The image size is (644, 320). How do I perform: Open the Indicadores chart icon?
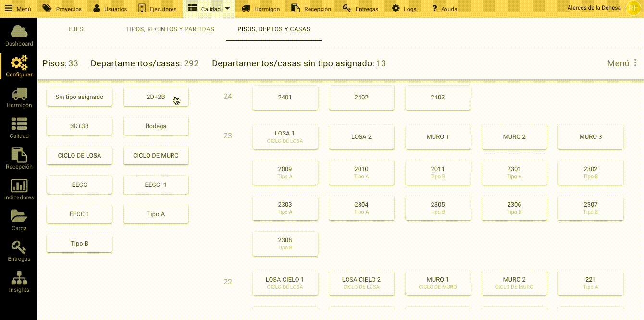pos(19,186)
